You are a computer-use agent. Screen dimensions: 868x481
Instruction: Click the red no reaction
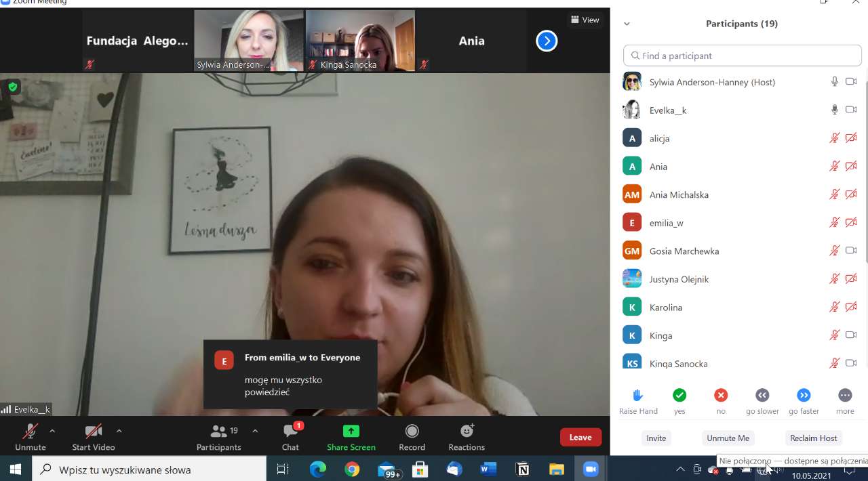tap(721, 395)
